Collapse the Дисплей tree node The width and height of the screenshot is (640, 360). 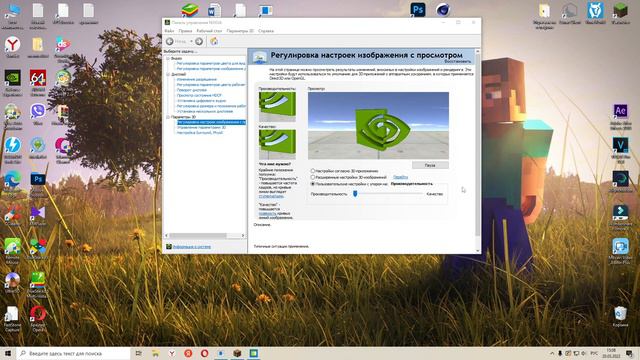[x=168, y=74]
